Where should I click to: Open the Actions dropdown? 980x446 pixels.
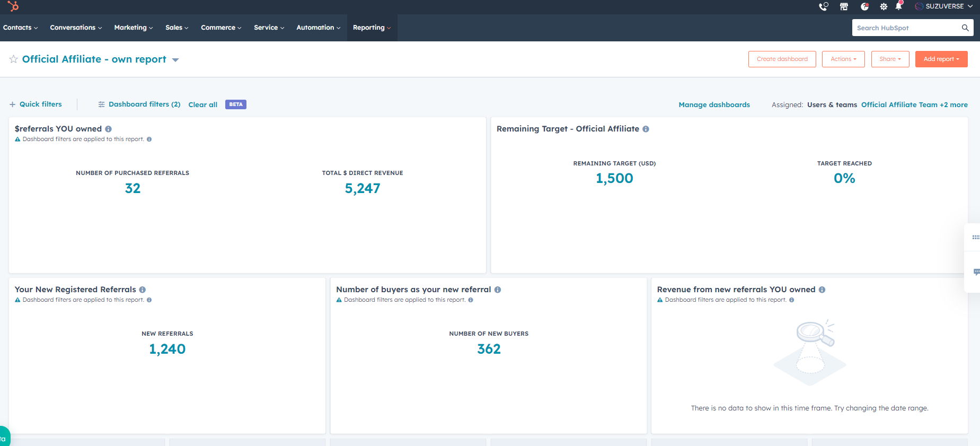pyautogui.click(x=843, y=59)
